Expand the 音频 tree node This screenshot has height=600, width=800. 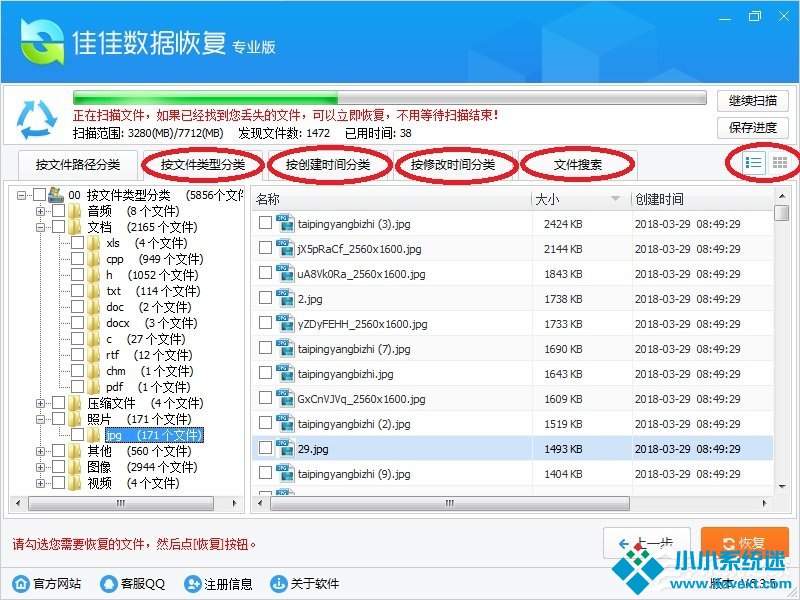pyautogui.click(x=40, y=211)
